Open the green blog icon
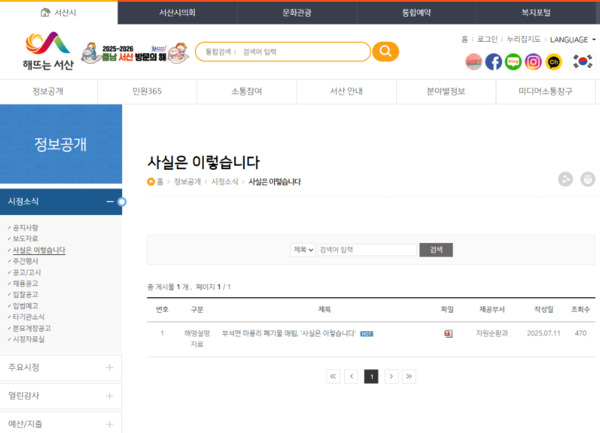Image resolution: width=600 pixels, height=433 pixels. 513,62
